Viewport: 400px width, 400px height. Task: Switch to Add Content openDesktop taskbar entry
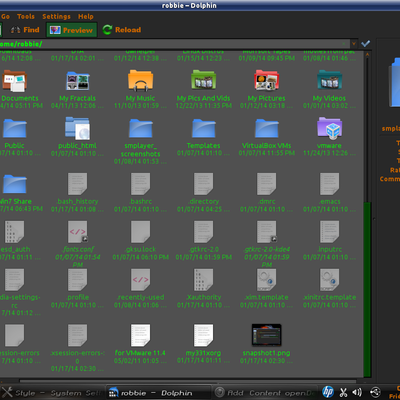pyautogui.click(x=265, y=393)
